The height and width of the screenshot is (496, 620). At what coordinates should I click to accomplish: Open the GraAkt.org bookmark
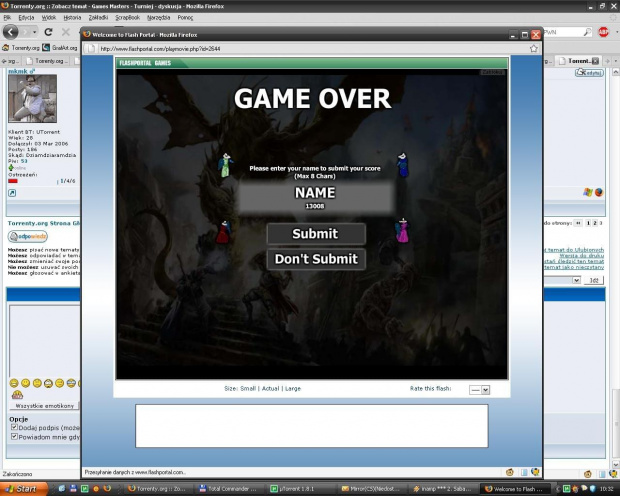click(60, 47)
